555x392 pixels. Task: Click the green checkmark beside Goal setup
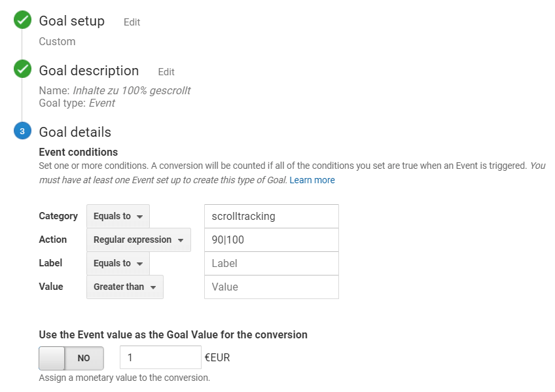[23, 20]
